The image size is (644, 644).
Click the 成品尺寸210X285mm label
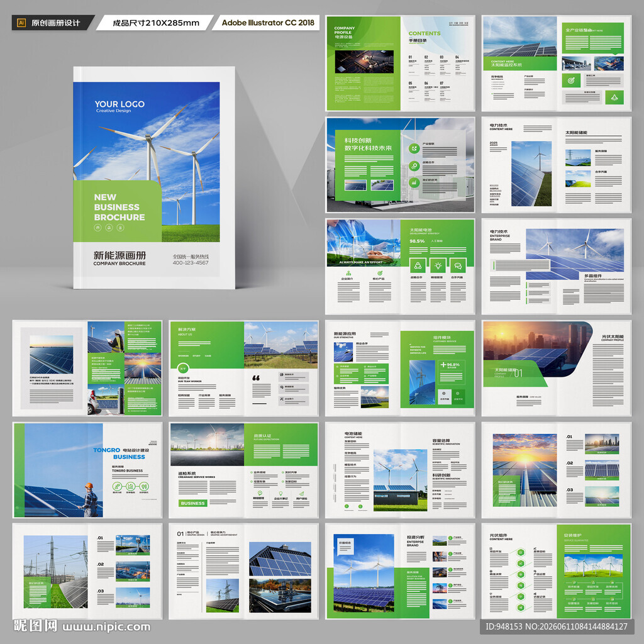coord(156,23)
